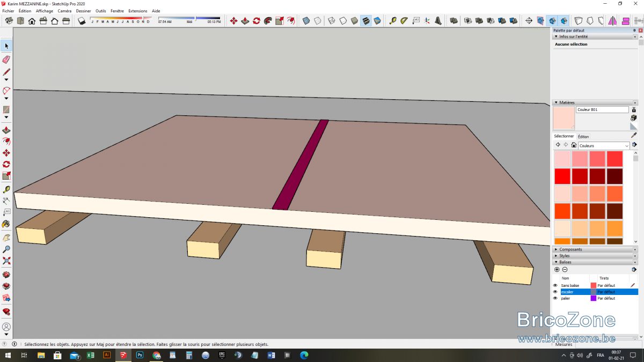Click the Axes tool icon
Screen dimensions: 644x362
pyautogui.click(x=427, y=21)
